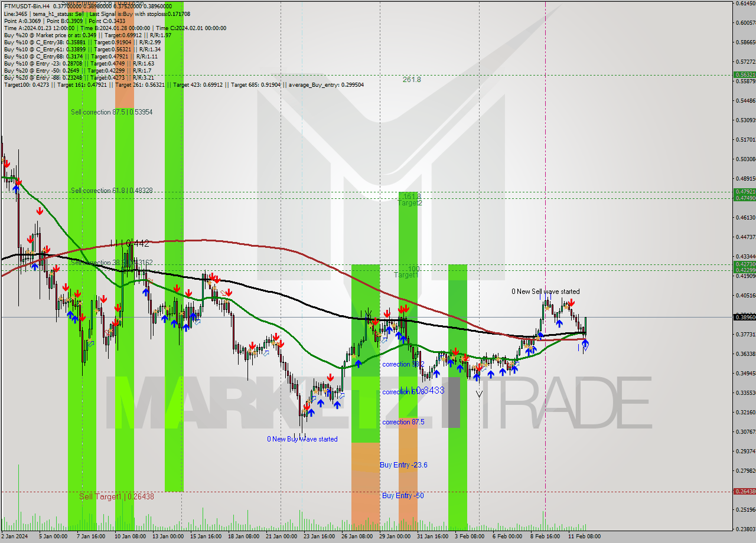This screenshot has width=756, height=543.
Task: Click '5 Jan 00:00' on the time axis
Action: click(53, 537)
